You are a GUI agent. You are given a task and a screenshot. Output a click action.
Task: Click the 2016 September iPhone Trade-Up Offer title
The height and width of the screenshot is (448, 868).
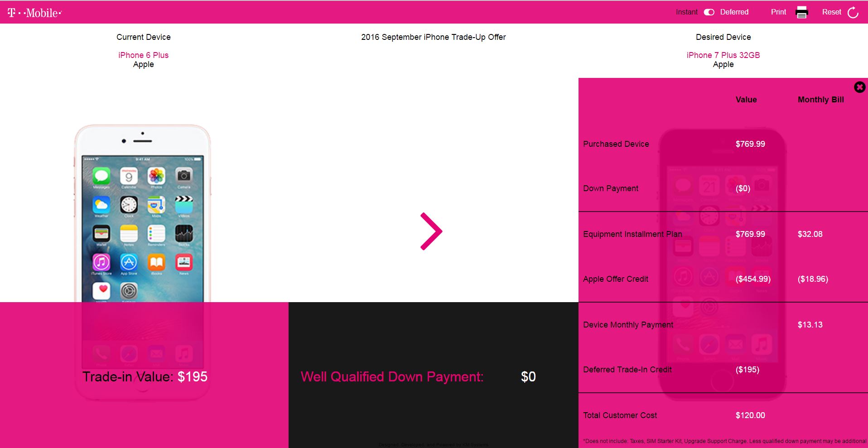coord(433,37)
